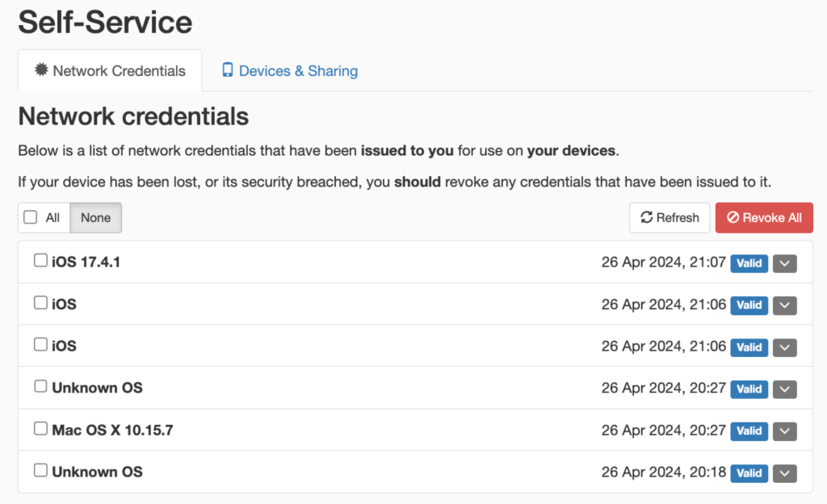Click the Valid badge on 20:18 credential
This screenshot has width=827, height=504.
pyautogui.click(x=749, y=473)
